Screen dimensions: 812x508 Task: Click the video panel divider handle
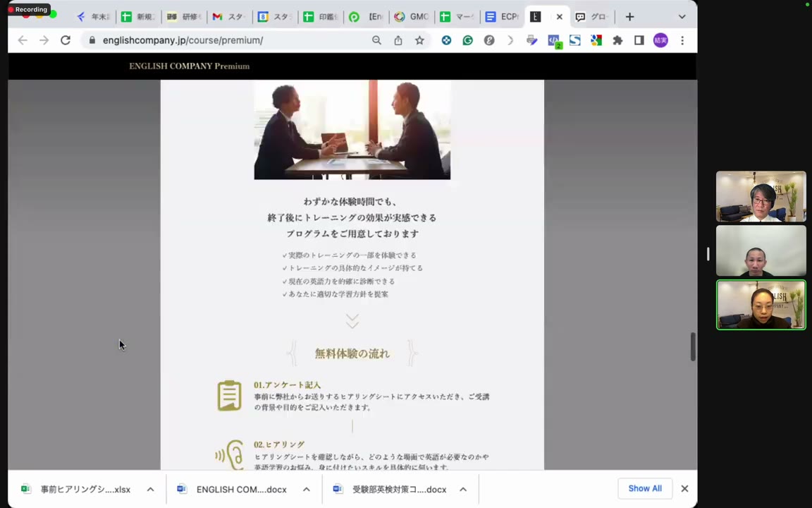click(708, 253)
